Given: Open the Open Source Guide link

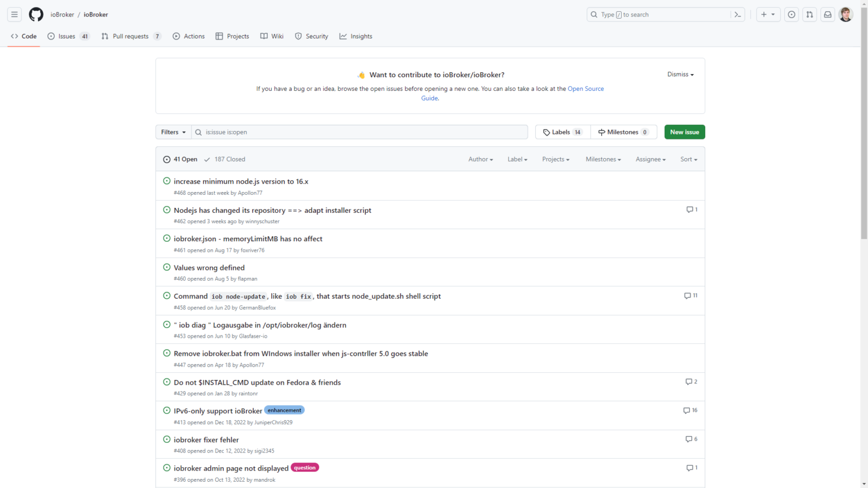Looking at the screenshot, I should (x=585, y=89).
